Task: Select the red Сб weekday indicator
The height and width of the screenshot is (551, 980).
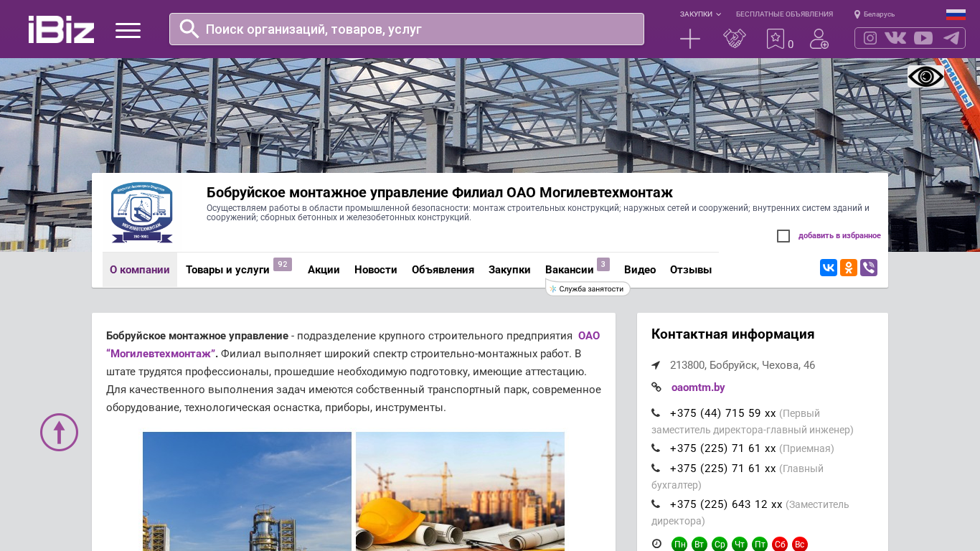Action: click(x=780, y=545)
